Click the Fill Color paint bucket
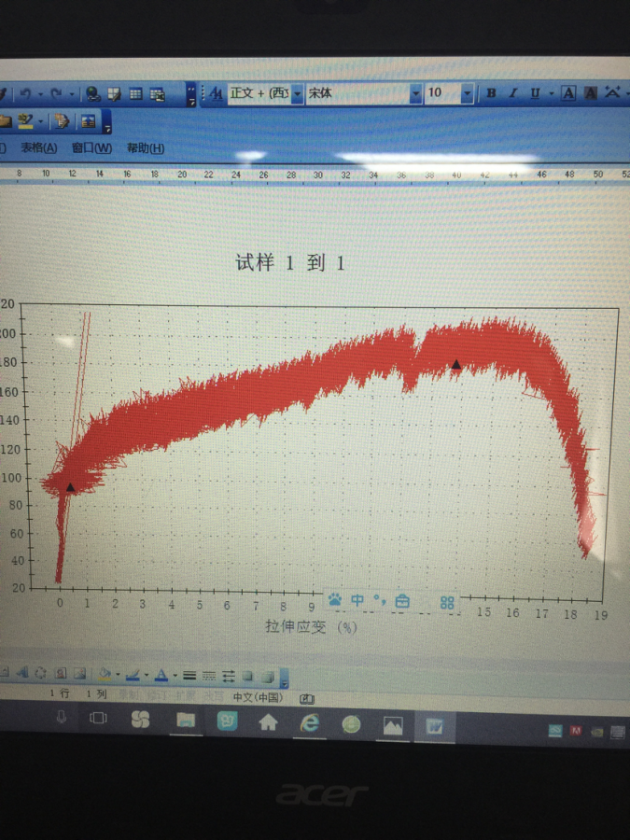 coord(105,675)
